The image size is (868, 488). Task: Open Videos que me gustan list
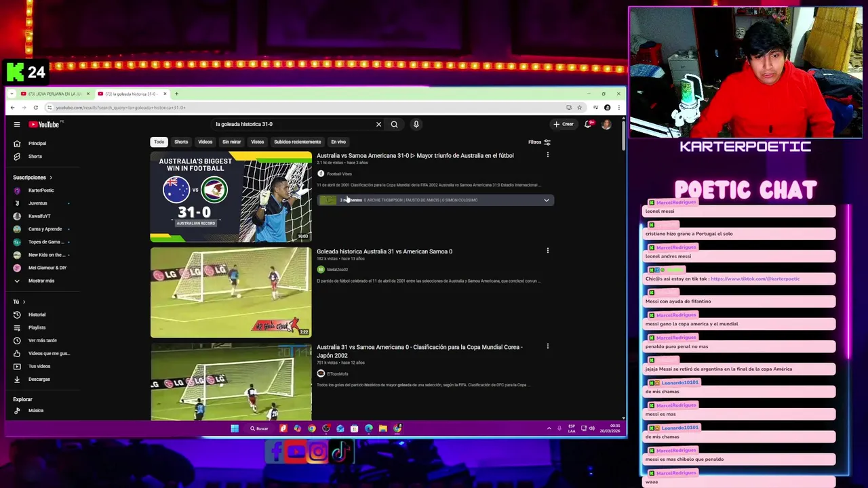click(x=47, y=353)
